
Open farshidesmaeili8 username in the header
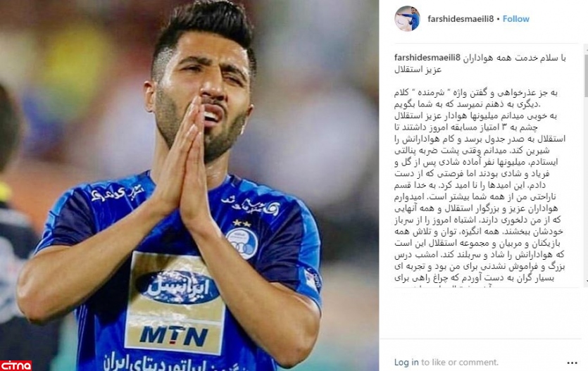click(461, 19)
